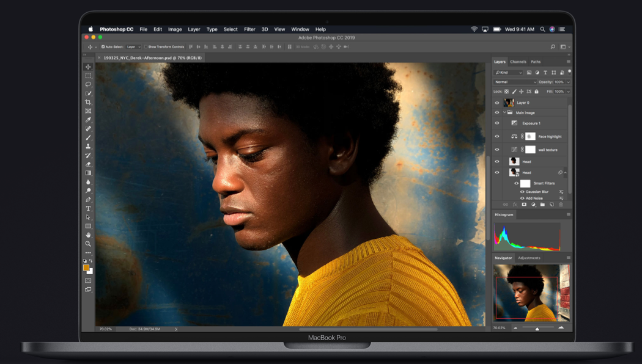The height and width of the screenshot is (364, 642).
Task: Select the Blur tool
Action: [88, 181]
